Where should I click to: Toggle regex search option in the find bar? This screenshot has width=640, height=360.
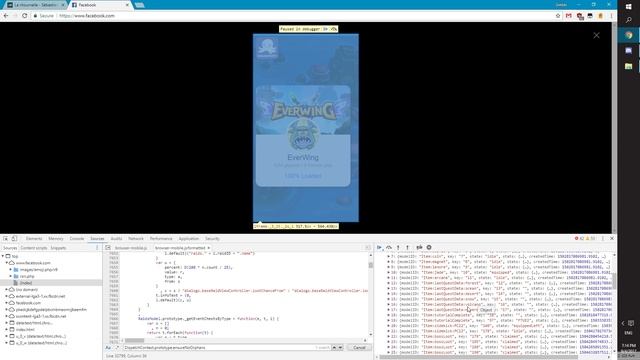coord(117,348)
